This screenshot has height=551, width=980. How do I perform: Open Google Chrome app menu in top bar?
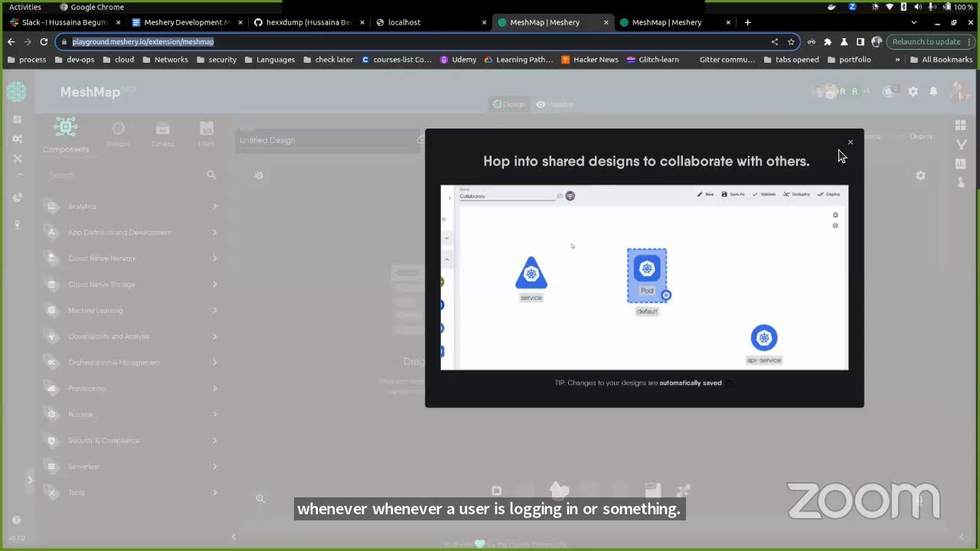(92, 7)
